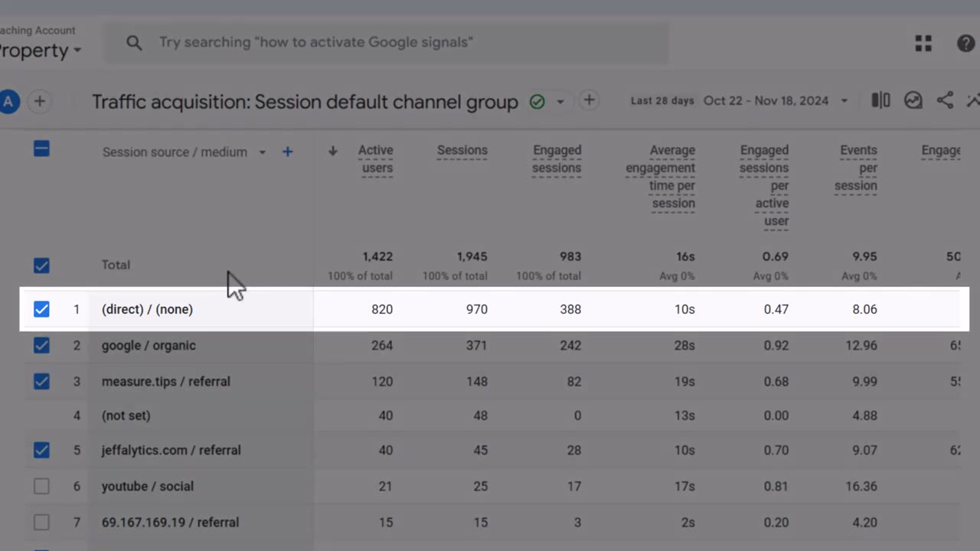This screenshot has height=551, width=980.
Task: Share the Traffic acquisition report
Action: click(945, 100)
